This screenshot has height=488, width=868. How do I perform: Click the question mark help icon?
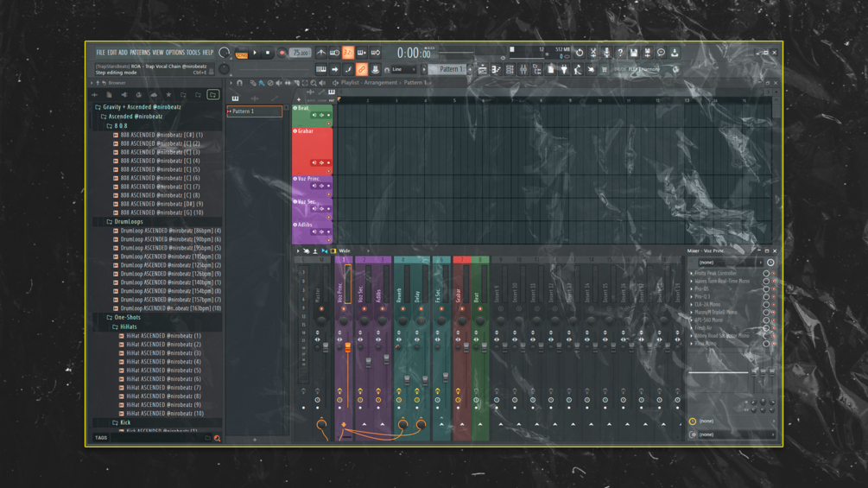pos(620,53)
